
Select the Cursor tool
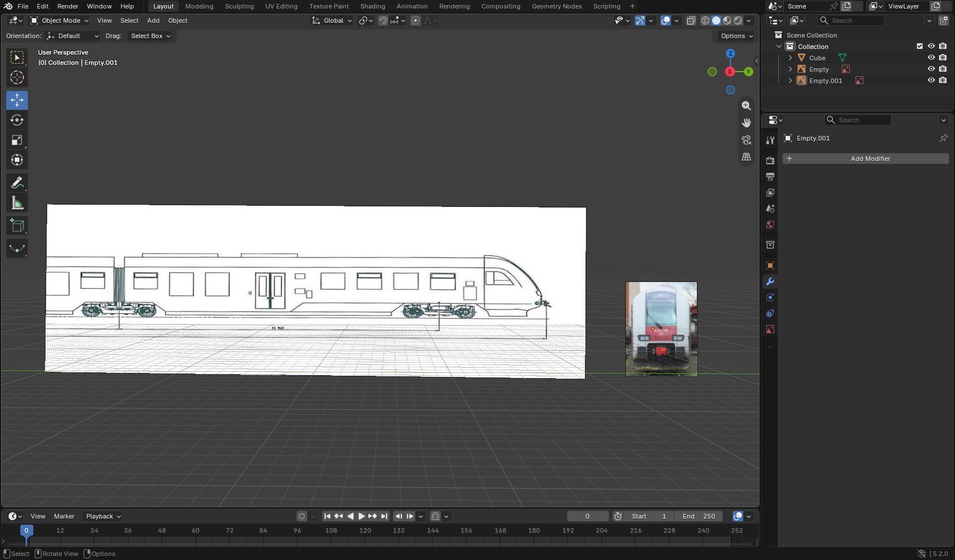[17, 77]
